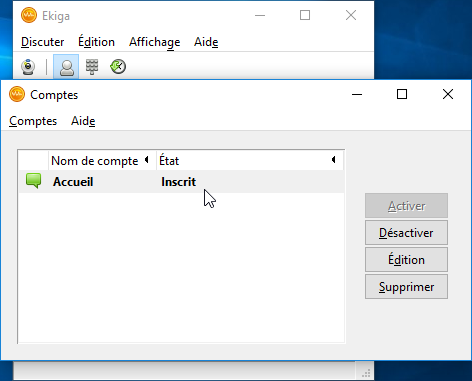Click Supprimer to delete the account
Image resolution: width=472 pixels, height=381 pixels.
pos(406,287)
